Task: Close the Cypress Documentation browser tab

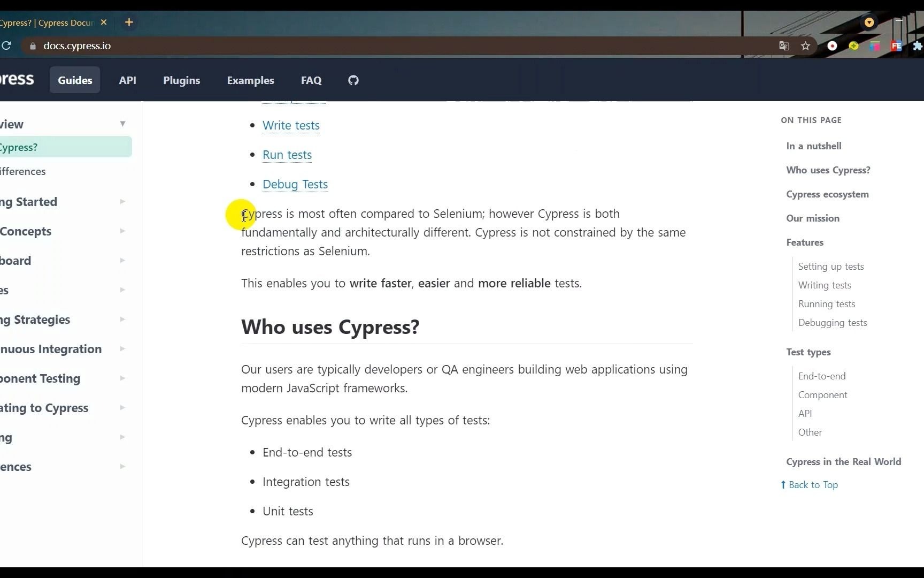Action: point(104,22)
